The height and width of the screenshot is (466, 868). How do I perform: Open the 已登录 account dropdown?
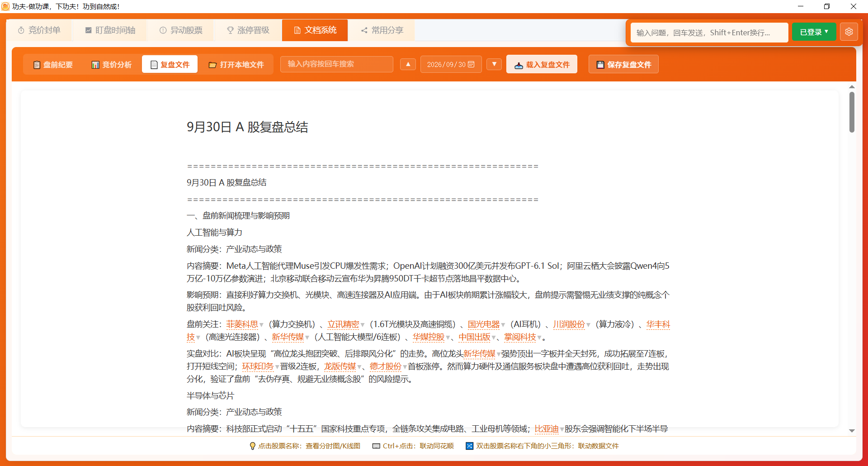coord(814,32)
